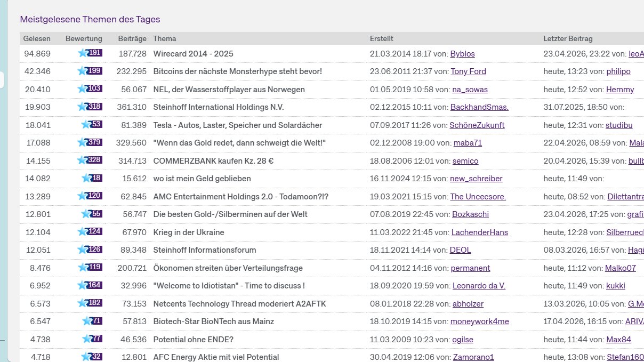Click star rating icon of Steinhoff International row

pos(89,107)
